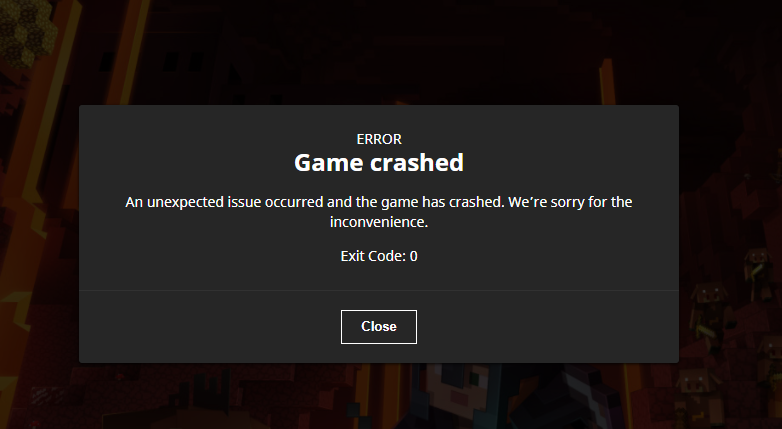Click the word "Game" in the bold heading
The height and width of the screenshot is (429, 782).
[329, 163]
